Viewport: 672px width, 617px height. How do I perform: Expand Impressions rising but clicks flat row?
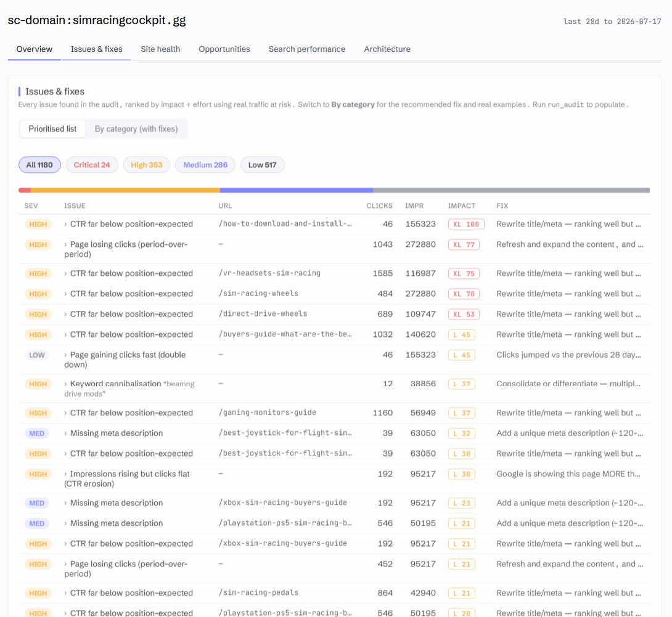(127, 479)
